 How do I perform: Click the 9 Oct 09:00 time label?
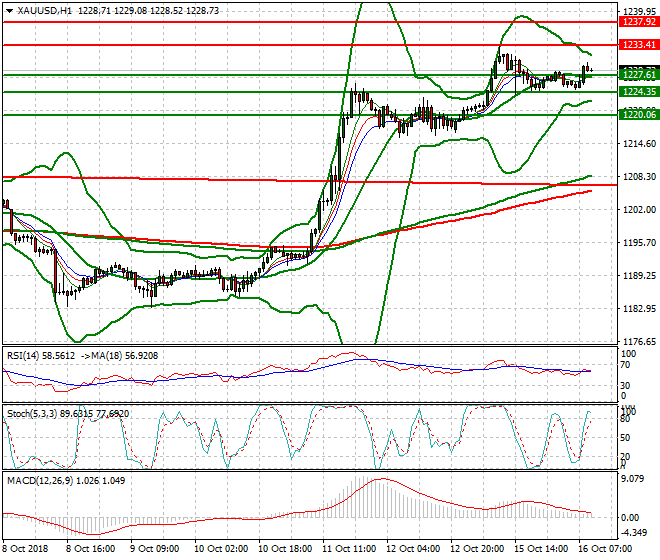coord(154,549)
